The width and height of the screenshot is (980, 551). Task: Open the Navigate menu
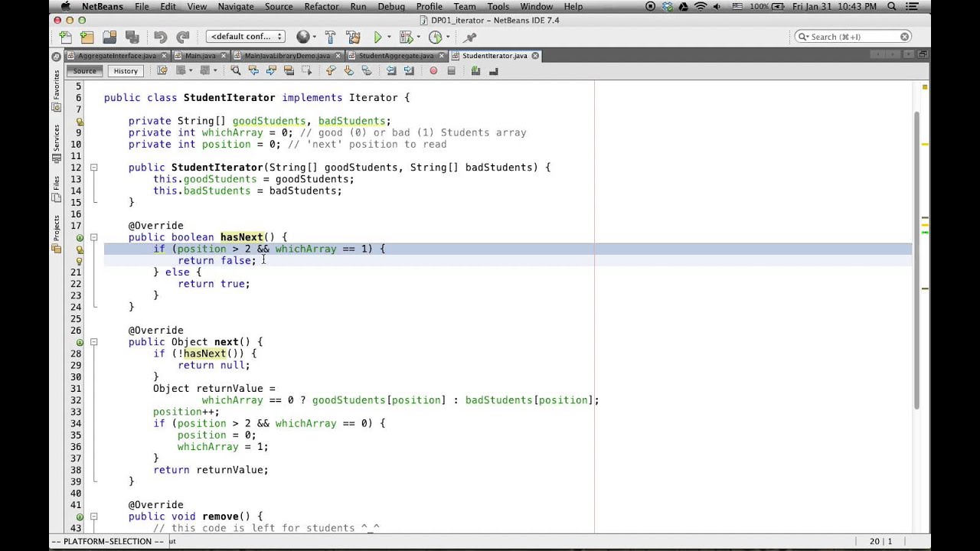235,6
